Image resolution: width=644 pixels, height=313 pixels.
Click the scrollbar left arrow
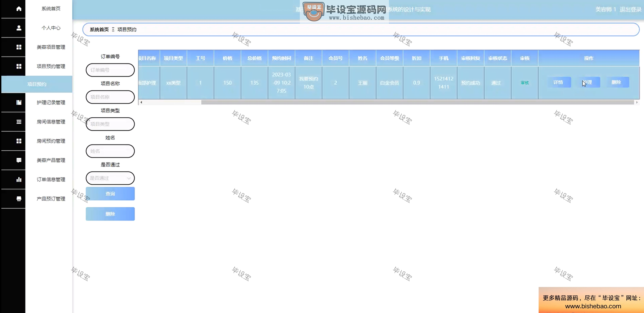[x=141, y=102]
